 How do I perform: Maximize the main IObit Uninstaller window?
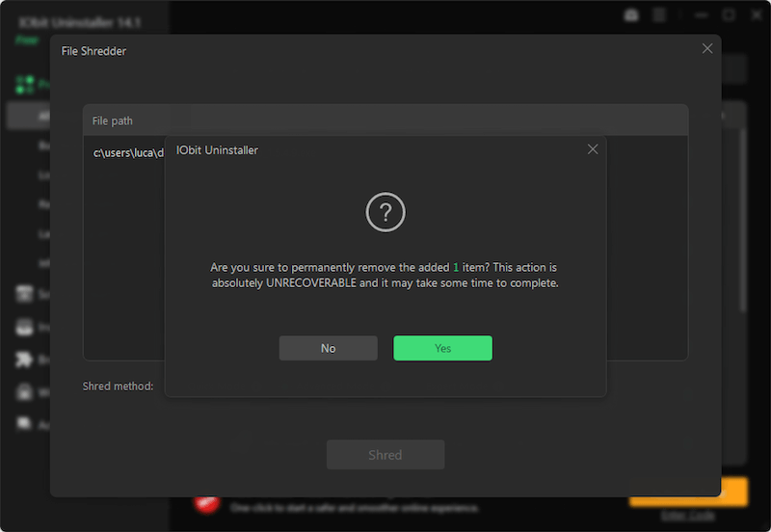click(x=729, y=15)
